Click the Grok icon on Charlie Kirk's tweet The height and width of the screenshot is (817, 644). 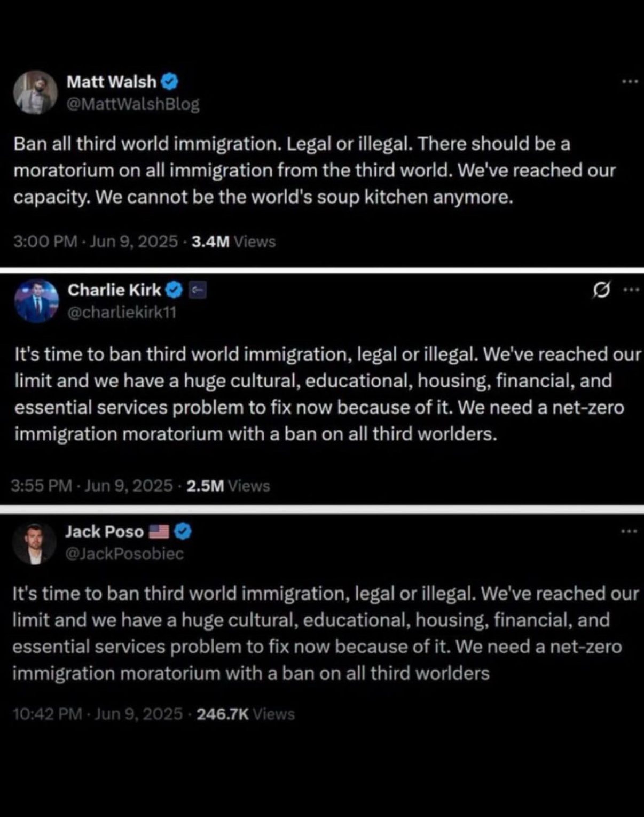pos(601,290)
